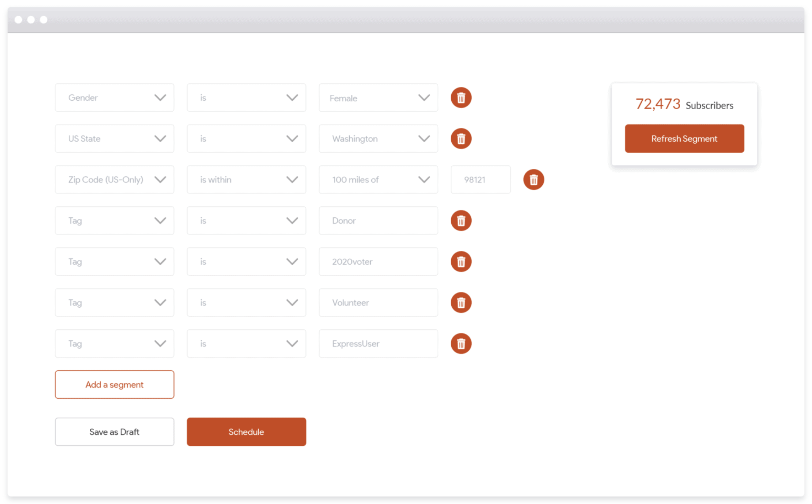Screen dimensions: 812x504
Task: Click delete icon on Zip Code segment row
Action: click(534, 180)
